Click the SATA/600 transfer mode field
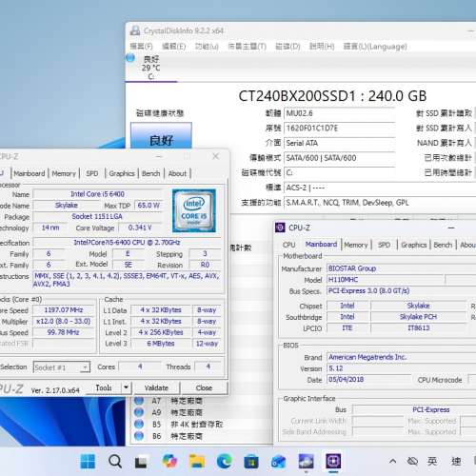The height and width of the screenshot is (476, 476). (339, 158)
